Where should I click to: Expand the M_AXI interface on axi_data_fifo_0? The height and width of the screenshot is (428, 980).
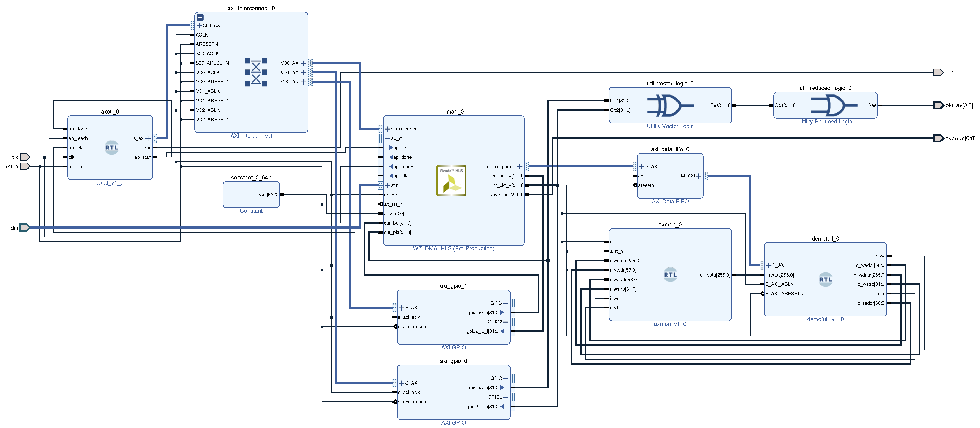pyautogui.click(x=699, y=176)
